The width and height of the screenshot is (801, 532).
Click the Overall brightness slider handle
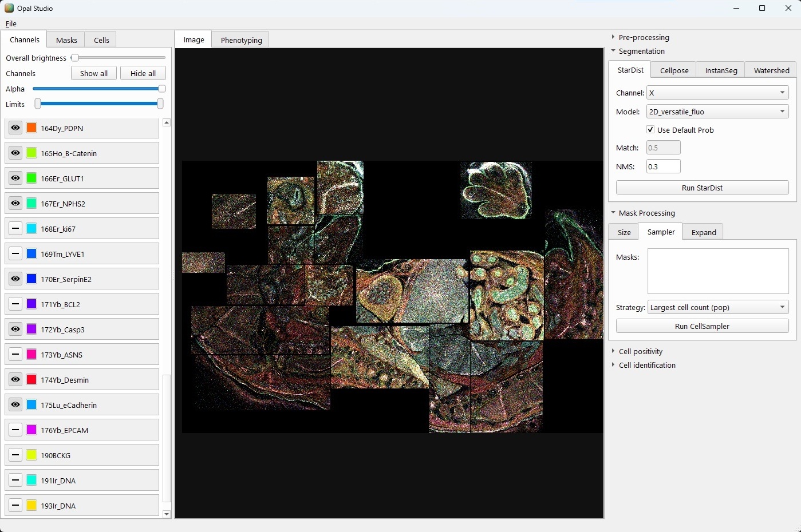[x=74, y=58]
